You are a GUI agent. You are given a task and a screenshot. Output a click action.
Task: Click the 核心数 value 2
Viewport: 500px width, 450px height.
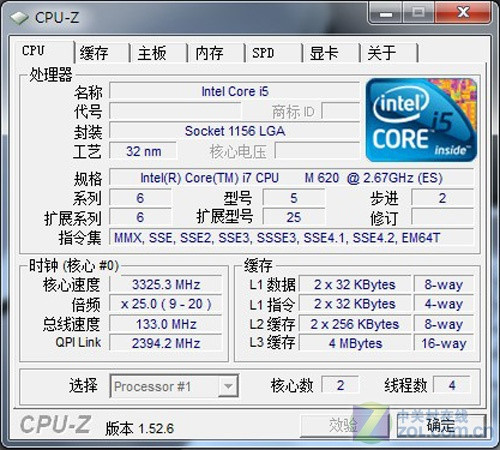click(x=340, y=385)
